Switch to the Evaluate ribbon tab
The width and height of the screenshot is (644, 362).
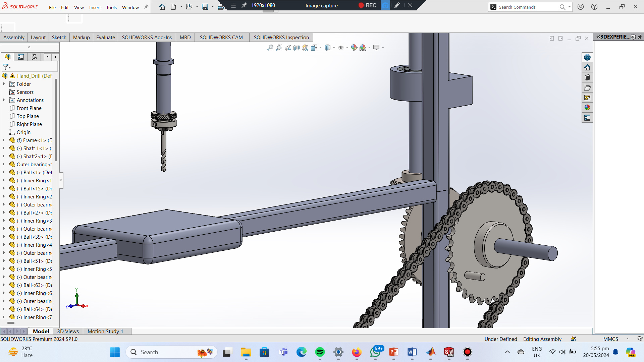105,37
